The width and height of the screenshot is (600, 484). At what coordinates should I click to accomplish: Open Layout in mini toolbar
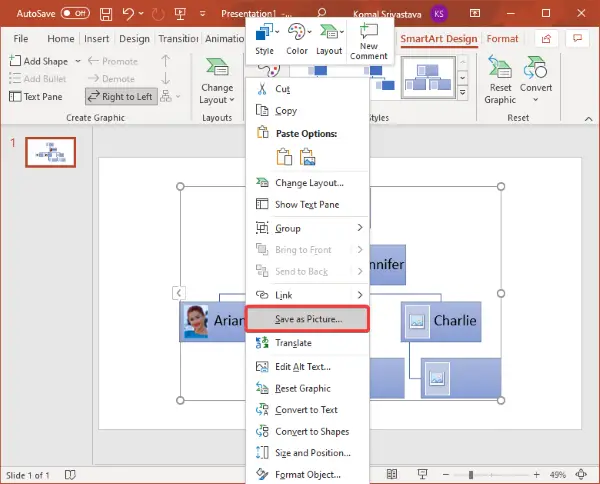coord(329,39)
